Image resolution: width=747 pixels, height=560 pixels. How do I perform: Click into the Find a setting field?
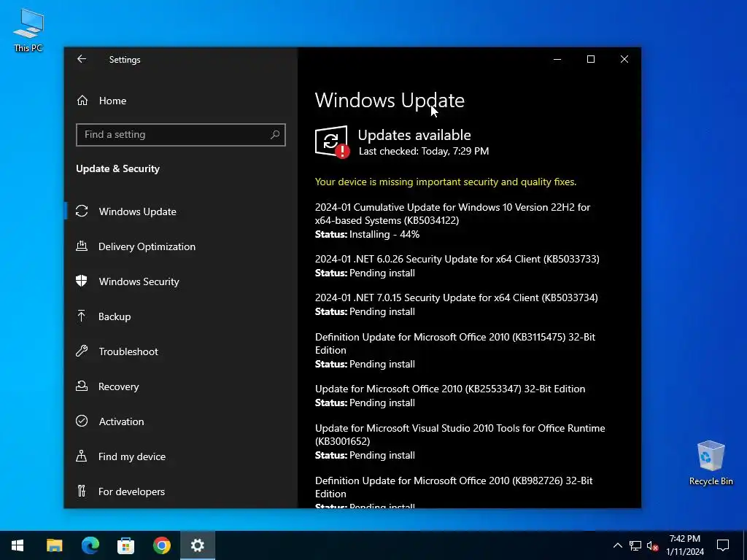pyautogui.click(x=181, y=135)
